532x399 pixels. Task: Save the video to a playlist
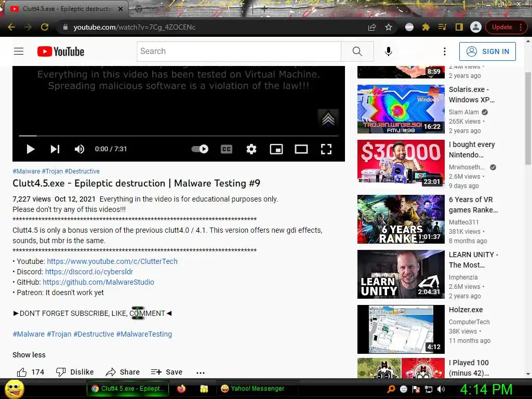[167, 372]
